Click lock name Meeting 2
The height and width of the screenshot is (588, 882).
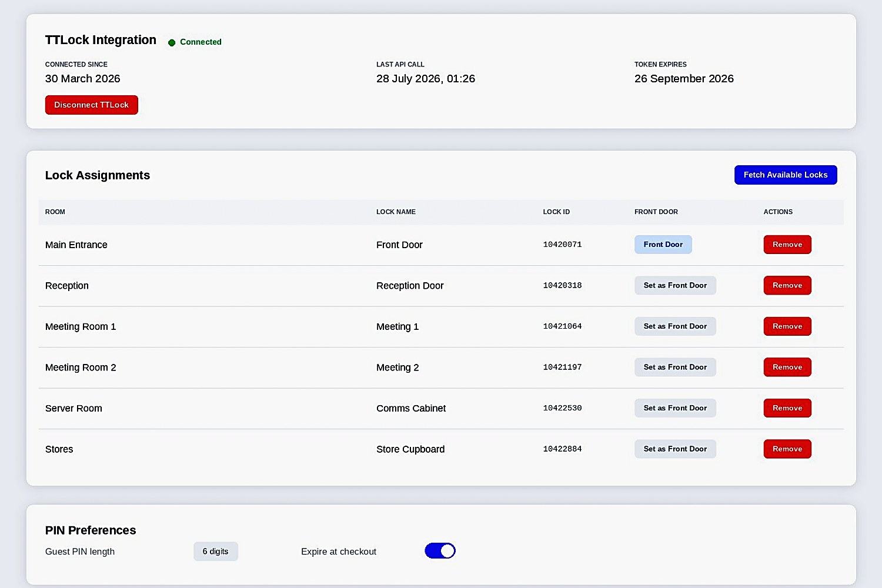[x=397, y=367]
